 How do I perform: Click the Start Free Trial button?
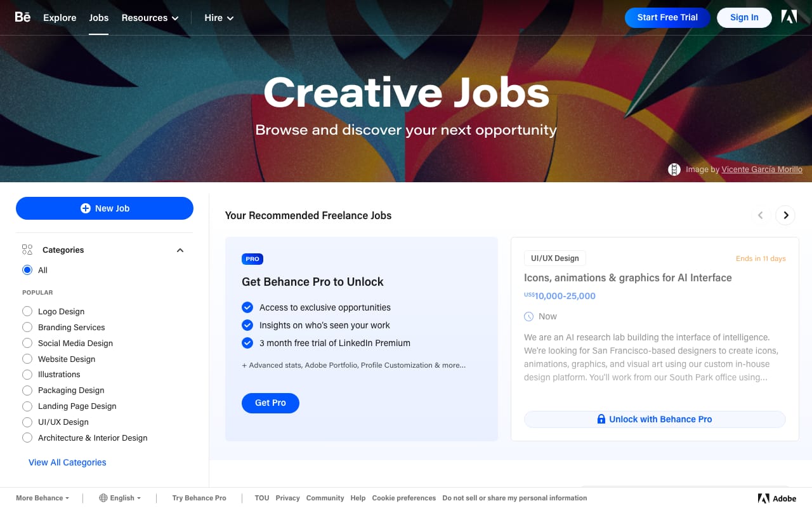pyautogui.click(x=667, y=18)
